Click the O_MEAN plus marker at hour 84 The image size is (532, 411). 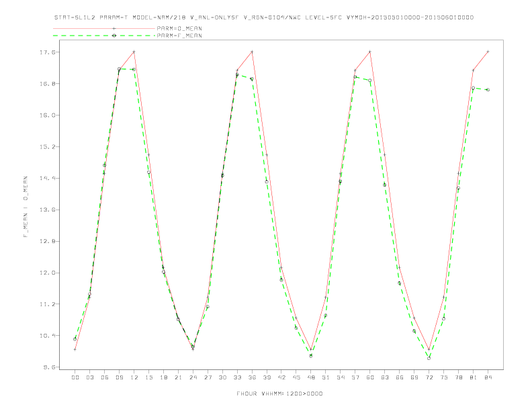click(x=488, y=52)
